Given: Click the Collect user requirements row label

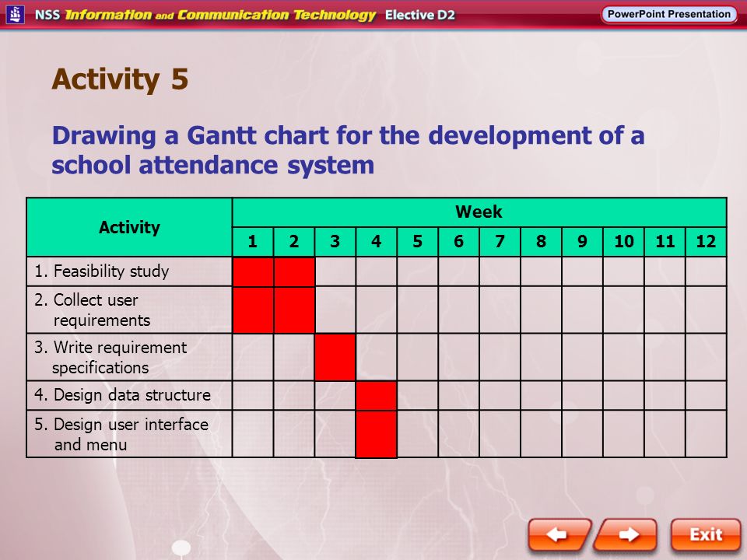Looking at the screenshot, I should pyautogui.click(x=93, y=310).
